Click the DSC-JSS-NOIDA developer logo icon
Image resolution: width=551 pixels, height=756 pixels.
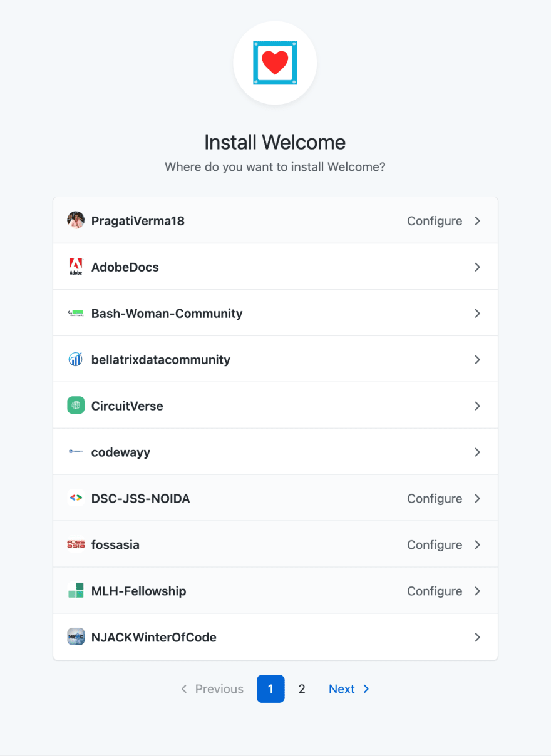[76, 498]
